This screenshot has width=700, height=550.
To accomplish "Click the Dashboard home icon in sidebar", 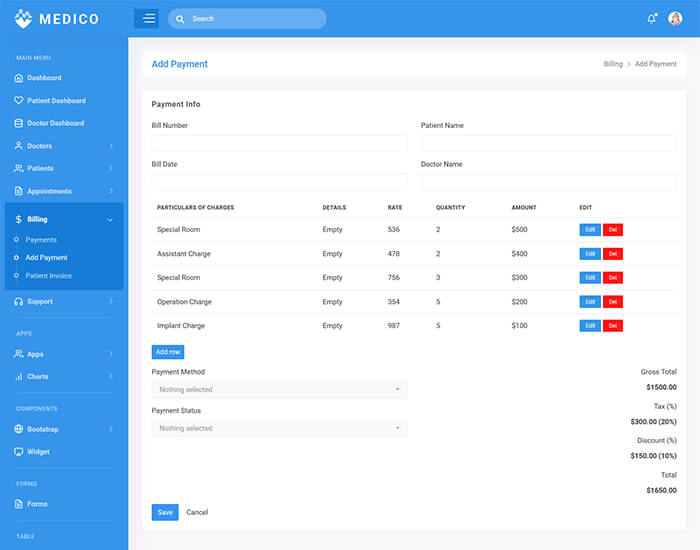I will click(x=18, y=78).
